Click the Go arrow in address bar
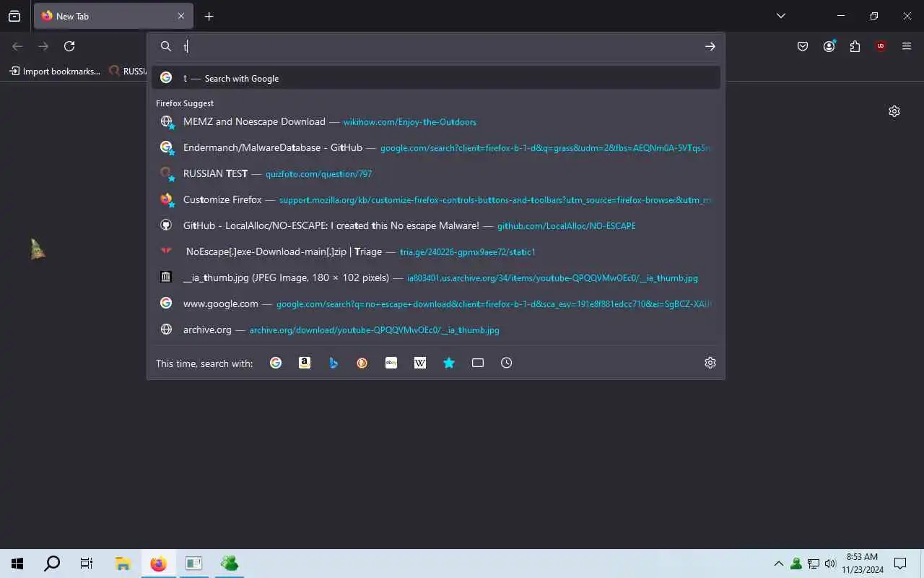The image size is (924, 578). (x=710, y=46)
